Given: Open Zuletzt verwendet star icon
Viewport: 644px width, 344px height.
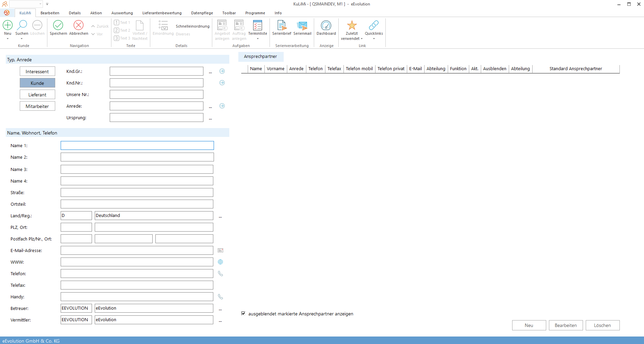Looking at the screenshot, I should [352, 25].
